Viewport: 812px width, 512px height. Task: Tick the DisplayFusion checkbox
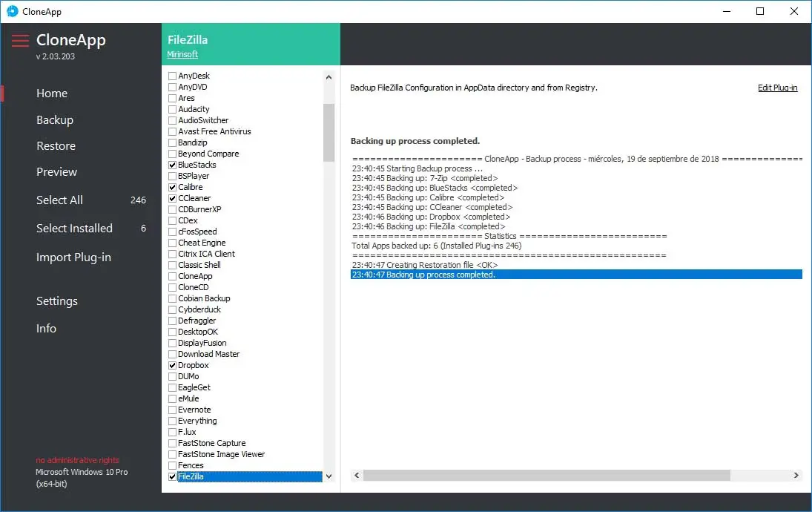click(x=173, y=344)
